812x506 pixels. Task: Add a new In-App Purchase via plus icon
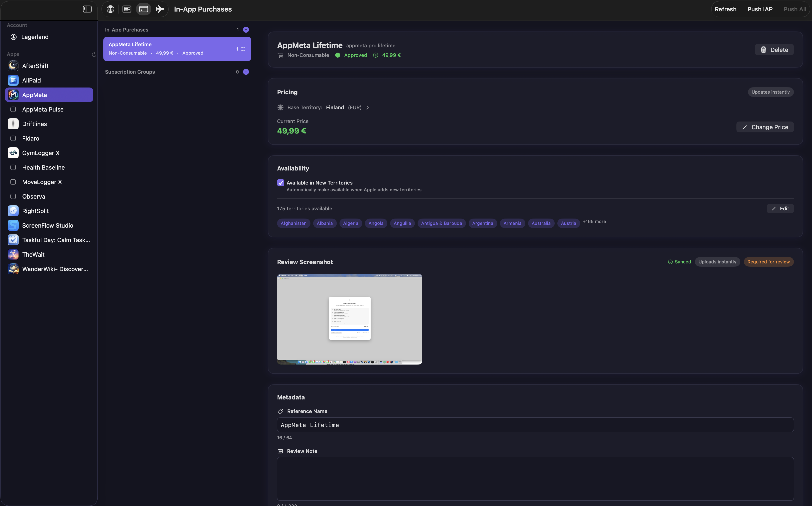pyautogui.click(x=246, y=29)
